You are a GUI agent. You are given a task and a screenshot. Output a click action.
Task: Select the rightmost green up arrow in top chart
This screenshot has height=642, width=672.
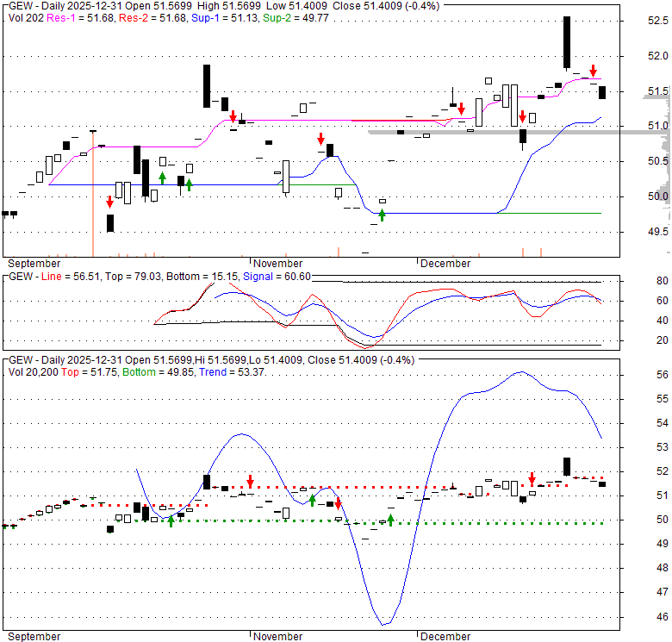(x=382, y=214)
